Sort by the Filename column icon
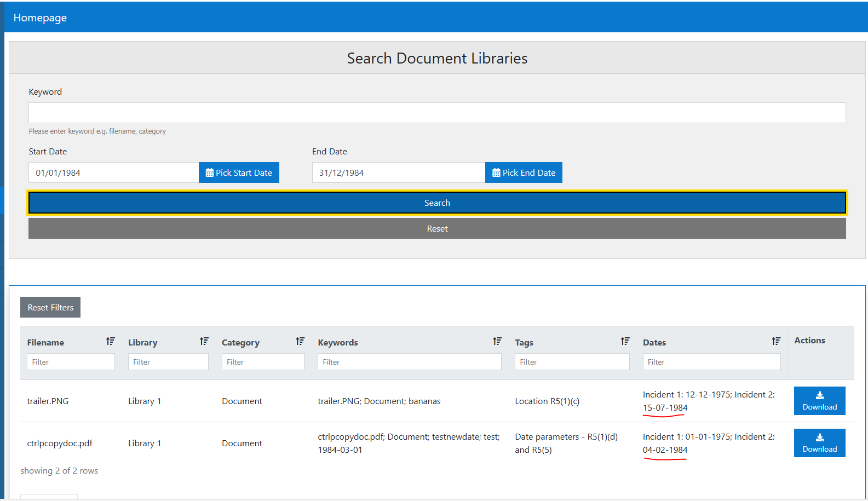This screenshot has height=501, width=868. click(111, 342)
